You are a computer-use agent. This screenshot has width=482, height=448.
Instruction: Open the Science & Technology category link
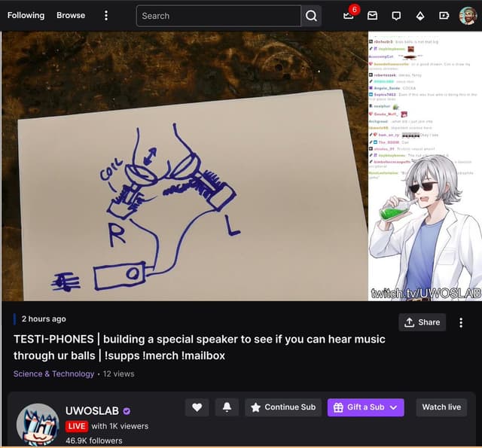click(x=53, y=373)
